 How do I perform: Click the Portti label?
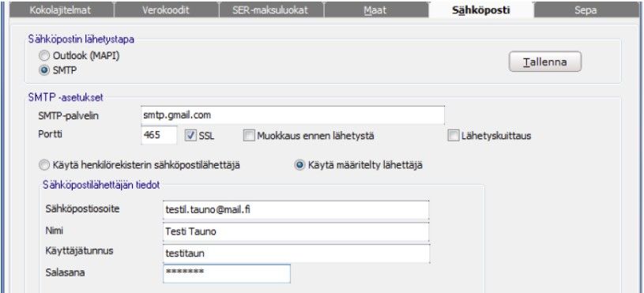pyautogui.click(x=50, y=133)
